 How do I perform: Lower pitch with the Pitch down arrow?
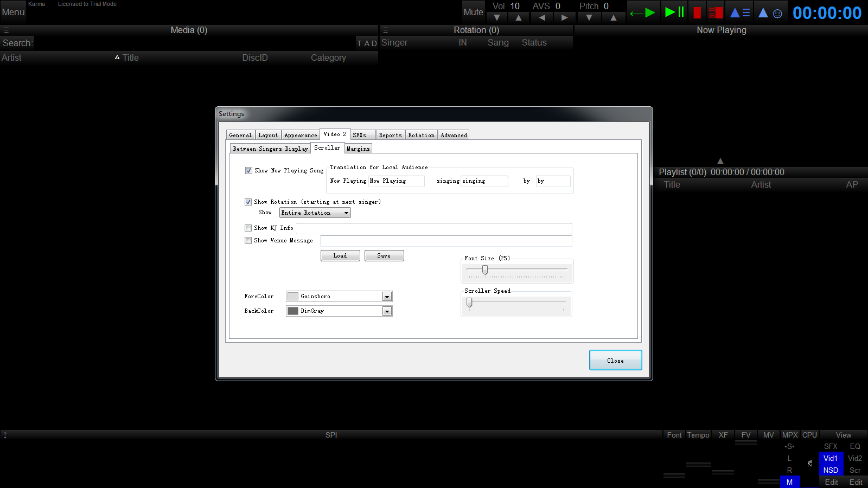(589, 18)
